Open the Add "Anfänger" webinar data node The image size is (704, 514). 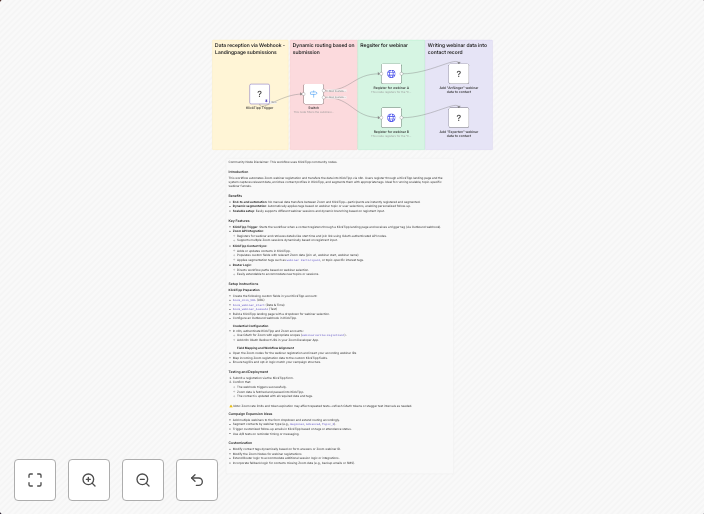(458, 74)
